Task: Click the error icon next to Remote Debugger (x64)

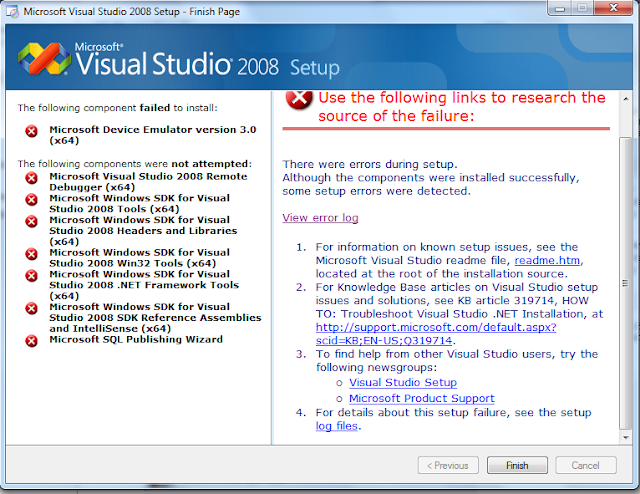Action: point(31,178)
